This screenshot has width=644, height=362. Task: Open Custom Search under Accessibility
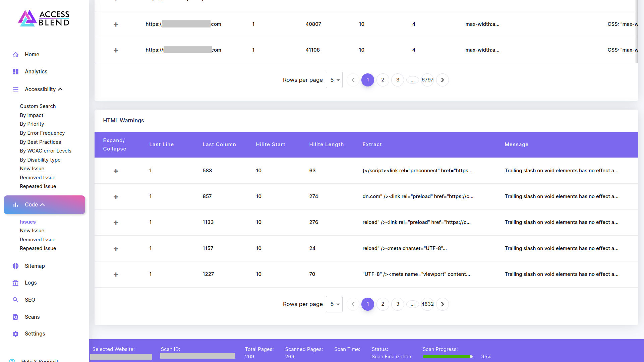click(38, 106)
